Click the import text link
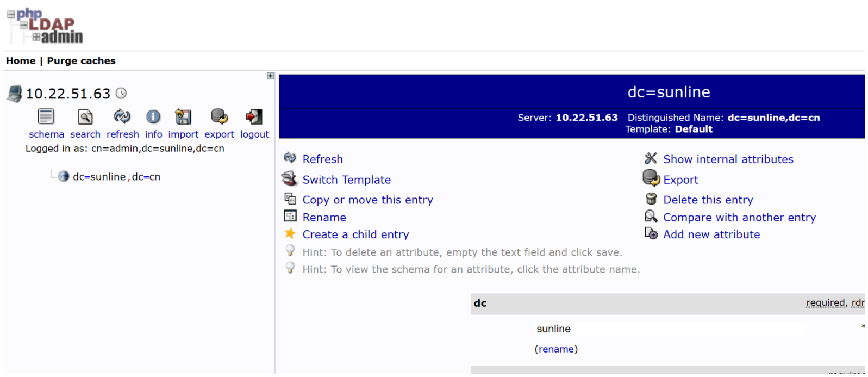The width and height of the screenshot is (868, 377). [x=183, y=134]
